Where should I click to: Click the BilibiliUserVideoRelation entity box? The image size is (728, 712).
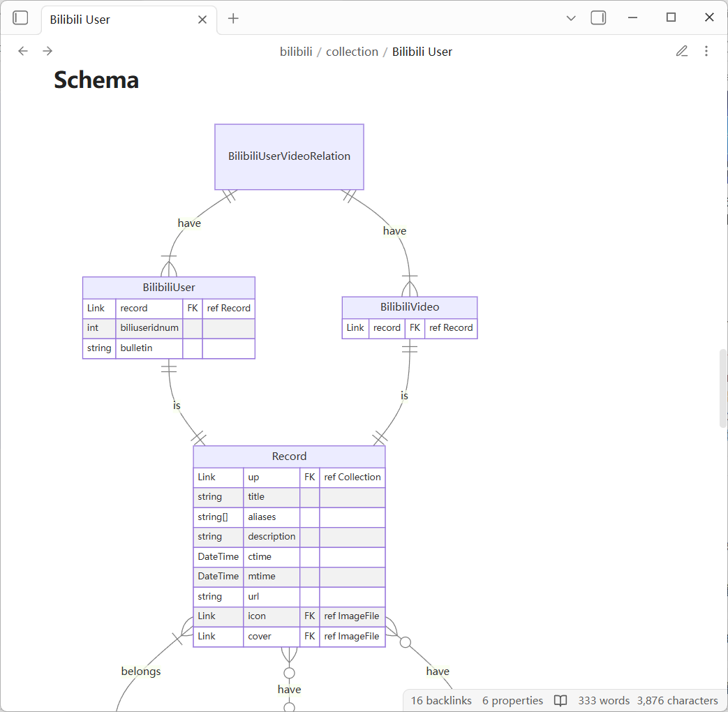(289, 156)
